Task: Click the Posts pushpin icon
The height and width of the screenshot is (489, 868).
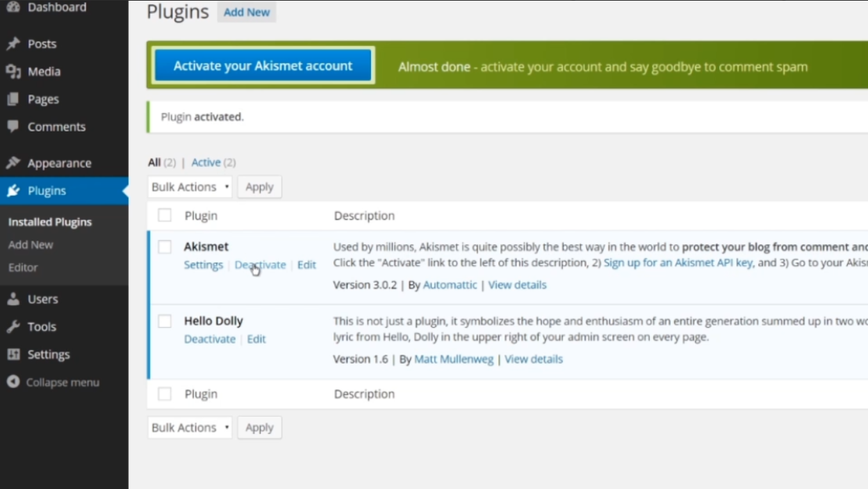Action: click(13, 44)
